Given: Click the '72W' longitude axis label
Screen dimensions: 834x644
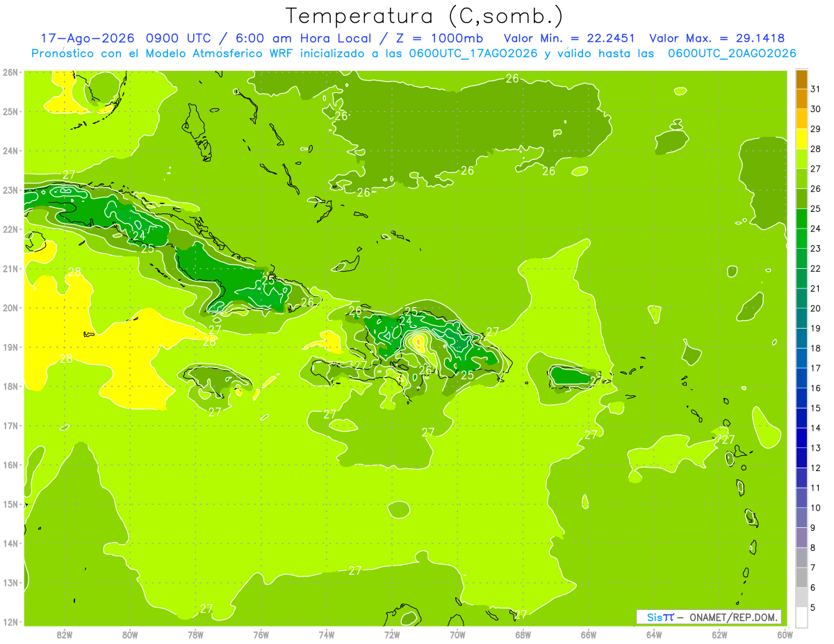Looking at the screenshot, I should (x=392, y=634).
